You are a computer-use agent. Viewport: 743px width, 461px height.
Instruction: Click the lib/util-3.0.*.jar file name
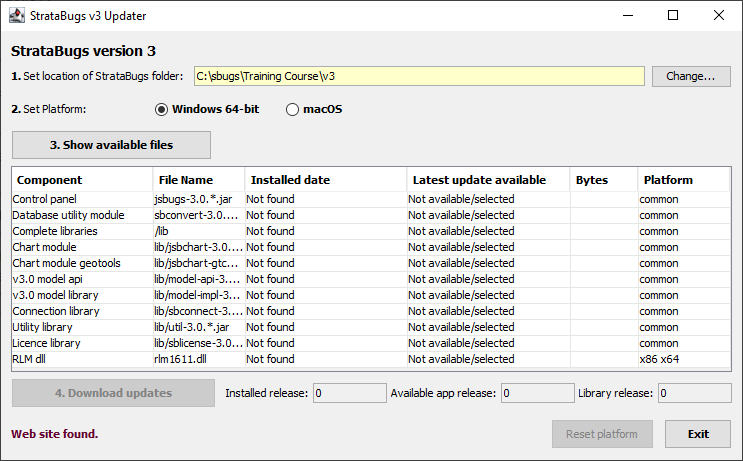click(191, 327)
